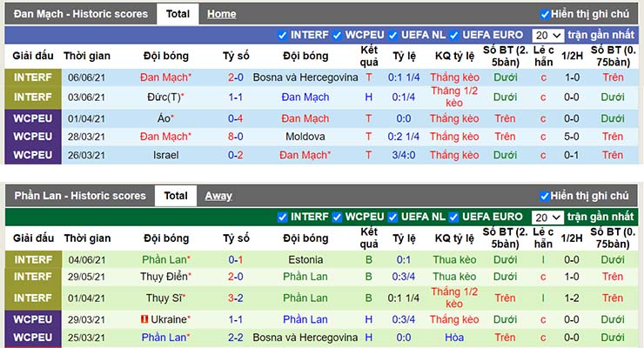Click the Israel team name
This screenshot has height=348, width=644.
coord(166,155)
